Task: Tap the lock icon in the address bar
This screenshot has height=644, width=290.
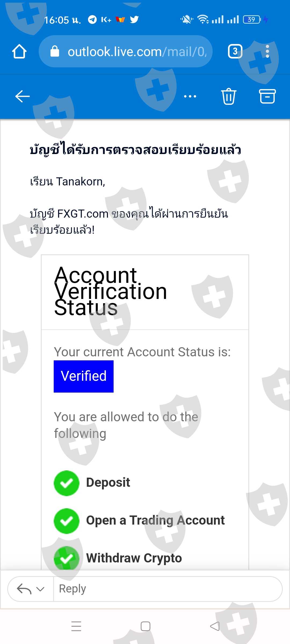Action: [55, 51]
